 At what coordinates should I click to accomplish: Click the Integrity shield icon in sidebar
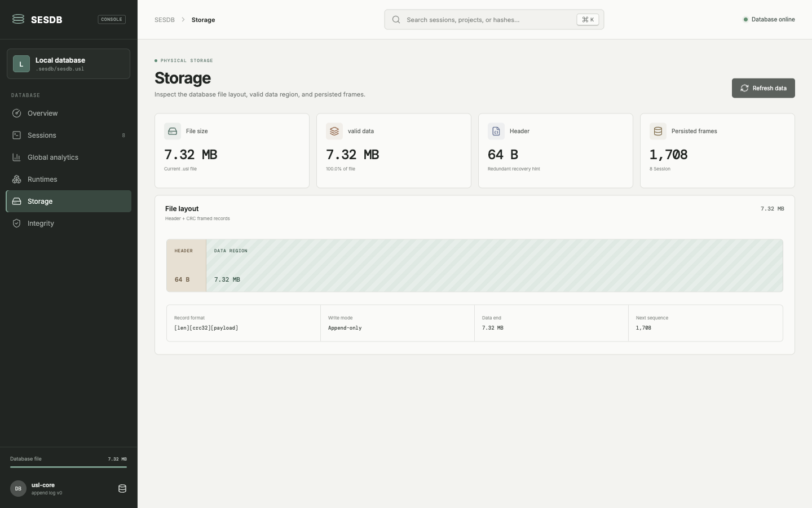point(17,223)
